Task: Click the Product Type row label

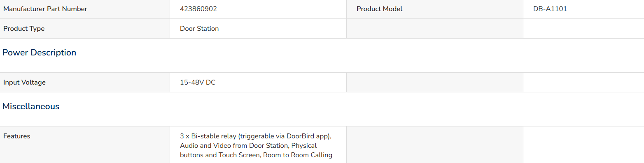Action: pyautogui.click(x=24, y=29)
